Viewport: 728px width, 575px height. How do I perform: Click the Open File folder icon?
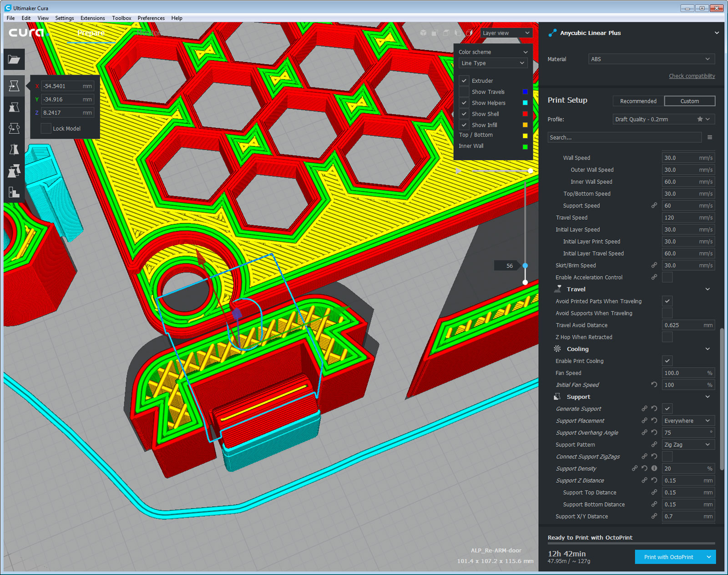coord(14,59)
